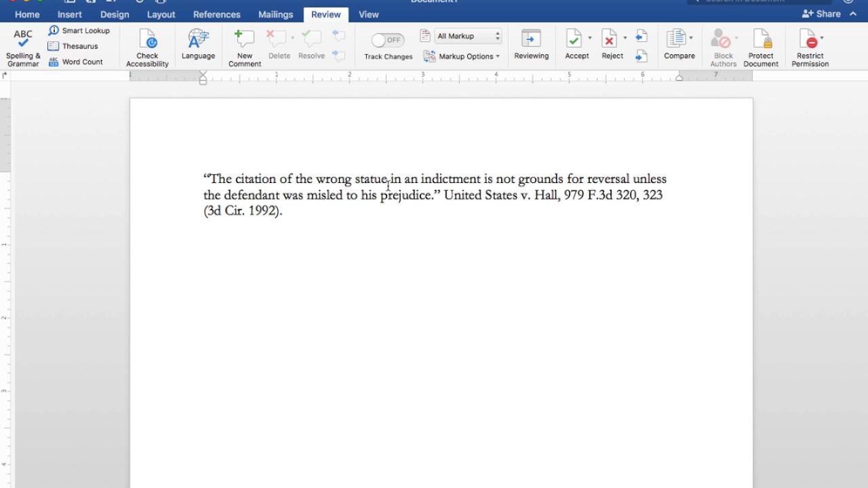Image resolution: width=868 pixels, height=488 pixels.
Task: Go to the Mailings tab
Action: (275, 14)
